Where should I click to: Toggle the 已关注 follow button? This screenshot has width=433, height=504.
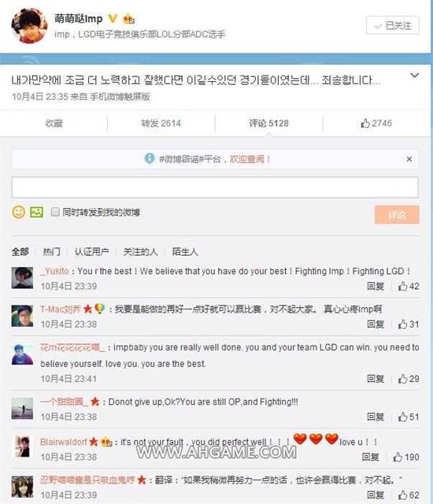point(393,25)
